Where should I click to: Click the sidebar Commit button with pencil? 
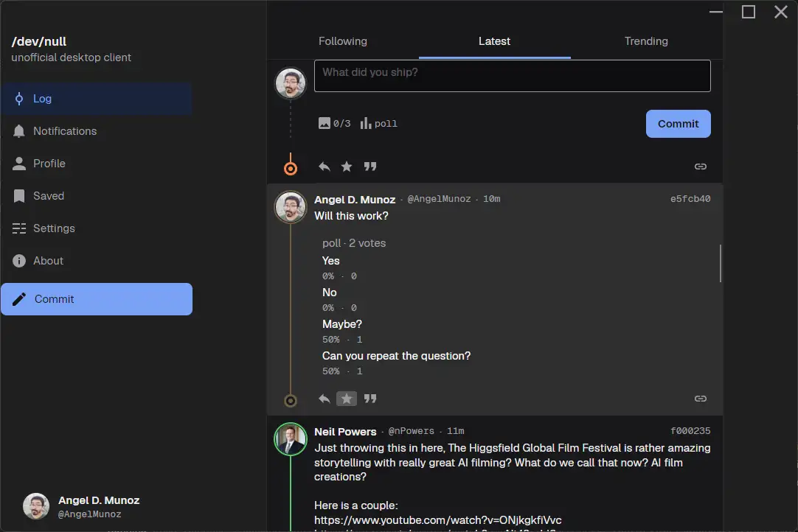[97, 299]
